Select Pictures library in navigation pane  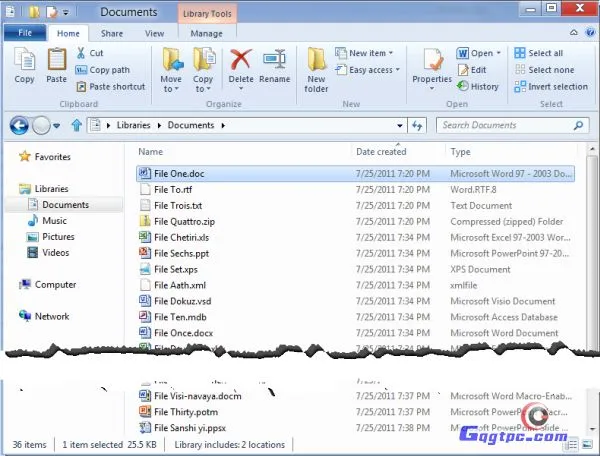pyautogui.click(x=58, y=237)
